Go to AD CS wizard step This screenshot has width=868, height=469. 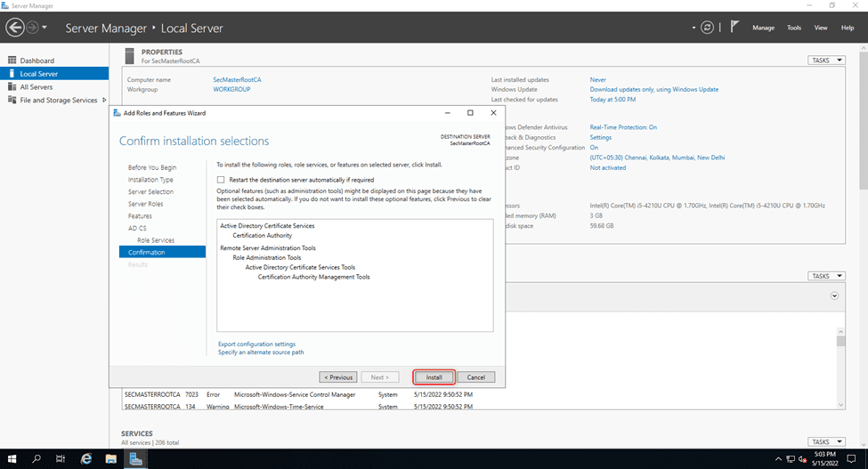point(137,229)
